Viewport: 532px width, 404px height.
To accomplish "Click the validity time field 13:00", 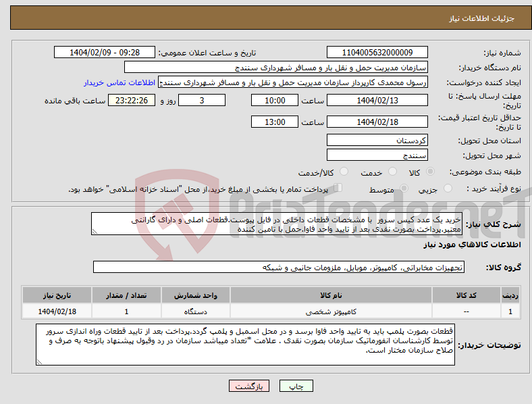I will coord(275,122).
